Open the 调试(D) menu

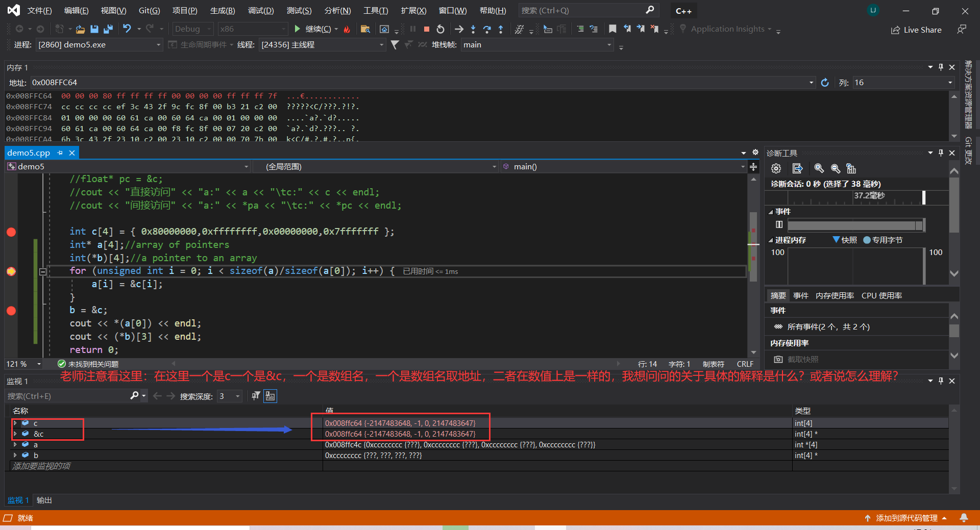(x=260, y=10)
